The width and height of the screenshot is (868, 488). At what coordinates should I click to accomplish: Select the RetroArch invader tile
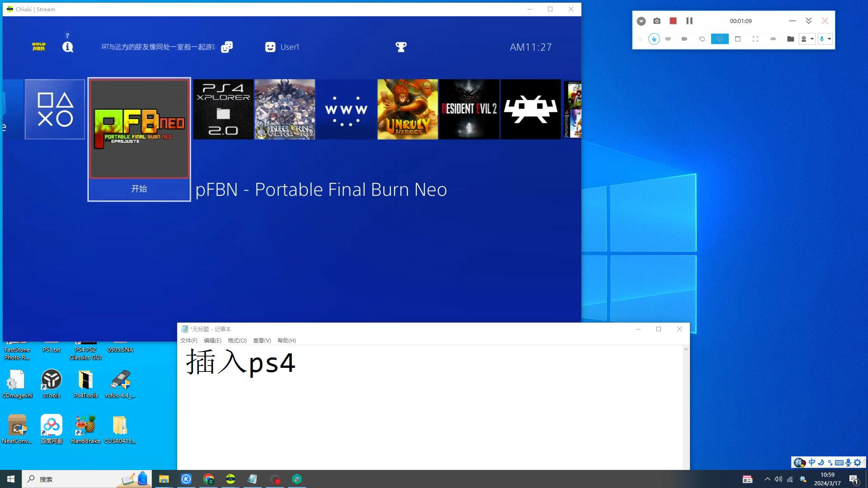(530, 109)
